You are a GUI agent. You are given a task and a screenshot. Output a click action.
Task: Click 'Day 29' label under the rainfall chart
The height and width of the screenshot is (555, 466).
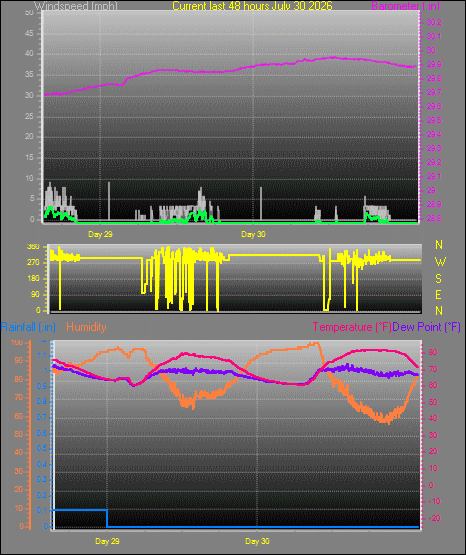point(107,541)
